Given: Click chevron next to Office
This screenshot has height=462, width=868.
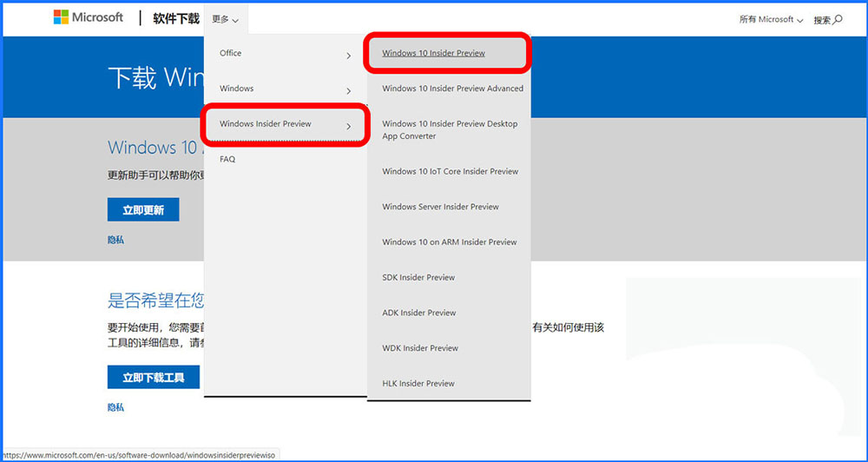Looking at the screenshot, I should point(348,56).
